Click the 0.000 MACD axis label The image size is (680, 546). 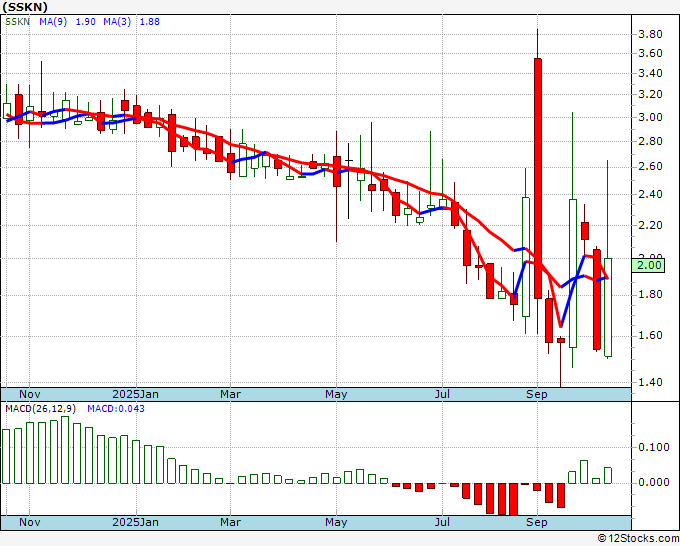654,482
